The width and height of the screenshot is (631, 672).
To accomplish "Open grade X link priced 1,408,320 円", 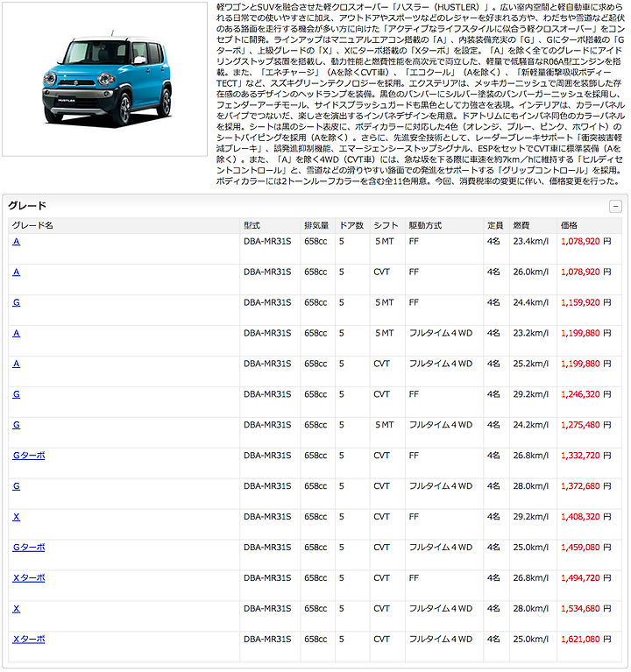I will 17,517.
